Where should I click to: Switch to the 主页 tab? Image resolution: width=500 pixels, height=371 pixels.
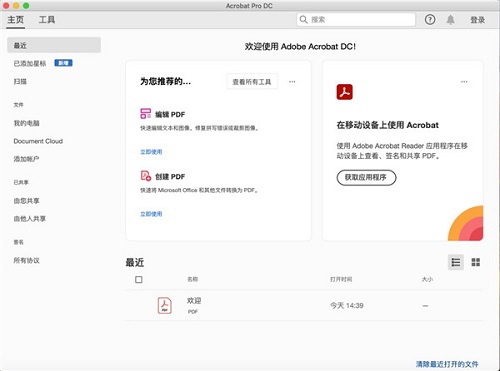[x=16, y=20]
